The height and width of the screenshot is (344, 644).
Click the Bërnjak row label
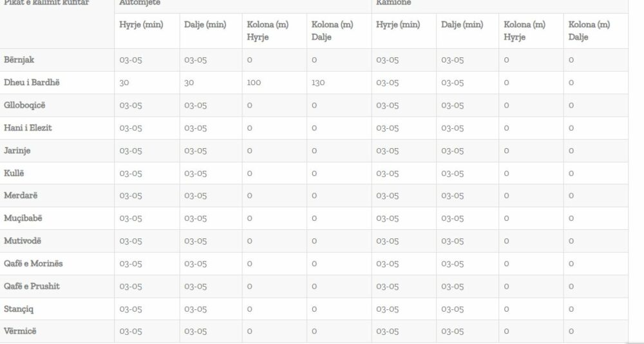19,60
